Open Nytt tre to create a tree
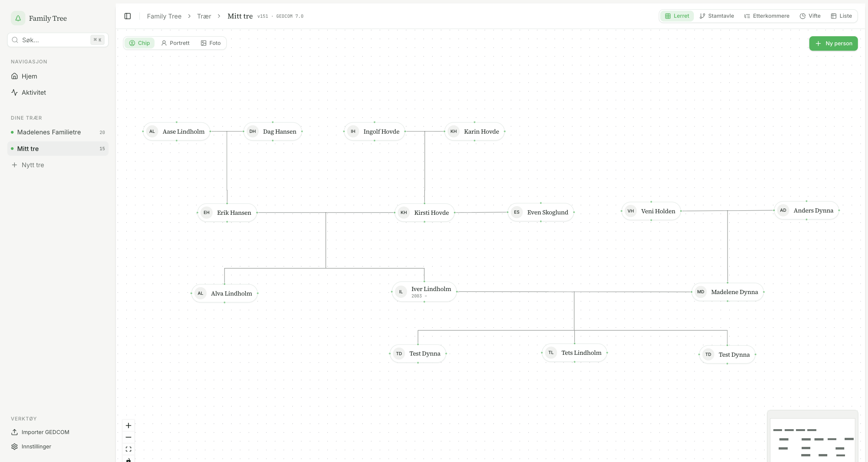This screenshot has width=868, height=462. tap(32, 165)
